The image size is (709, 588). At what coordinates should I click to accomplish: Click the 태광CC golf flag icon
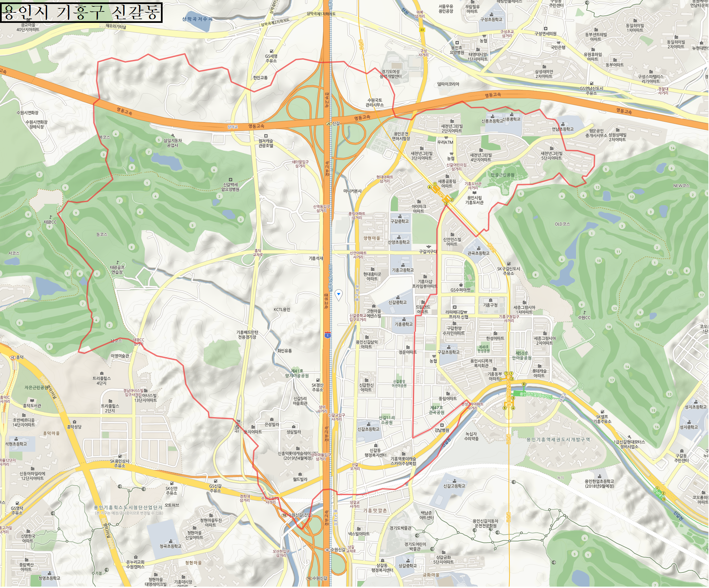(x=50, y=218)
